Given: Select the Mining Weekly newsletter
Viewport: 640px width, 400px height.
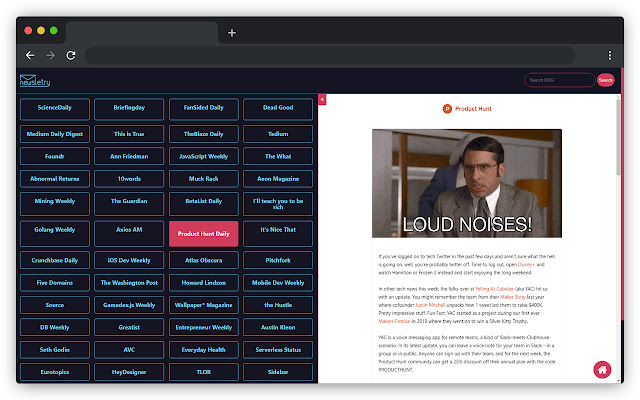Looking at the screenshot, I should (55, 204).
